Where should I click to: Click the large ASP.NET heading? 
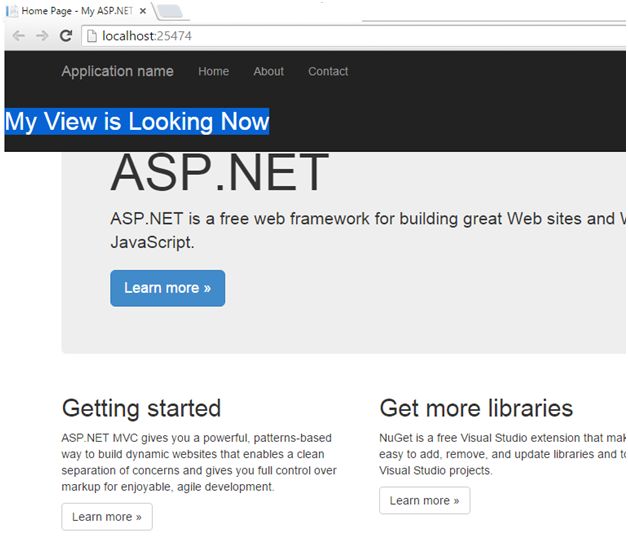coord(219,173)
